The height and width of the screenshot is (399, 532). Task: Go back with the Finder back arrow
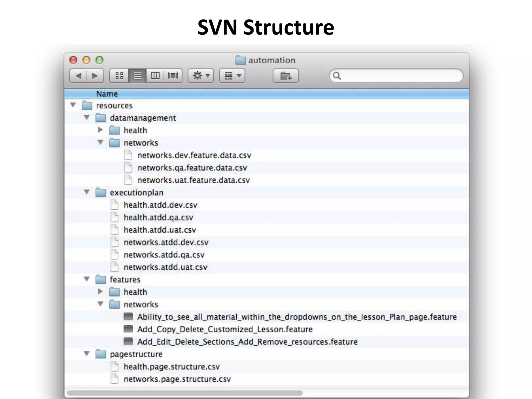pyautogui.click(x=78, y=76)
